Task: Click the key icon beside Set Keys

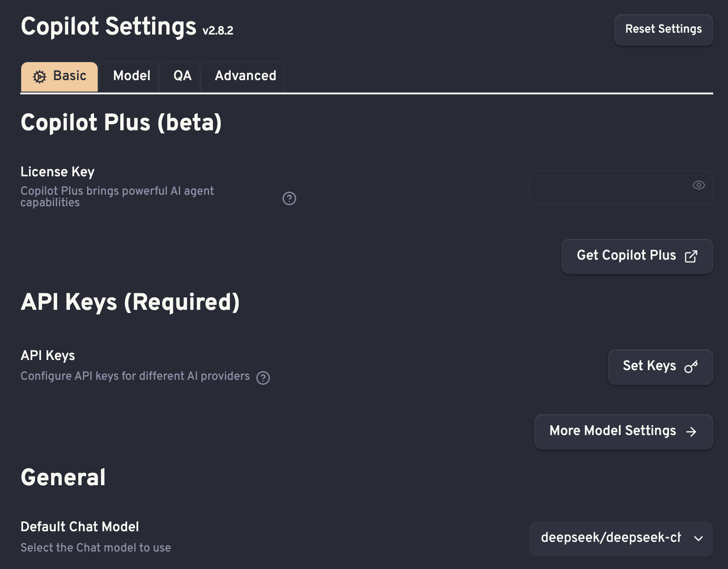Action: (x=691, y=367)
